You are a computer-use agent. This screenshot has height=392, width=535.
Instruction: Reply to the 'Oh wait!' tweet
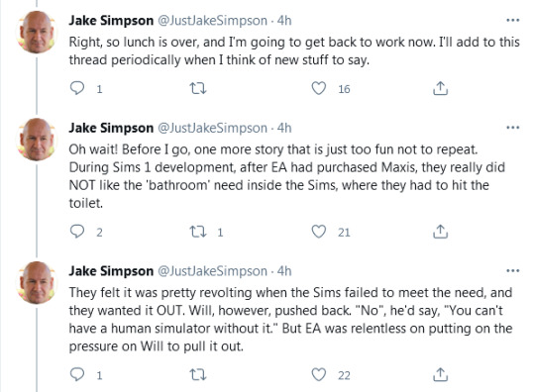(x=77, y=232)
